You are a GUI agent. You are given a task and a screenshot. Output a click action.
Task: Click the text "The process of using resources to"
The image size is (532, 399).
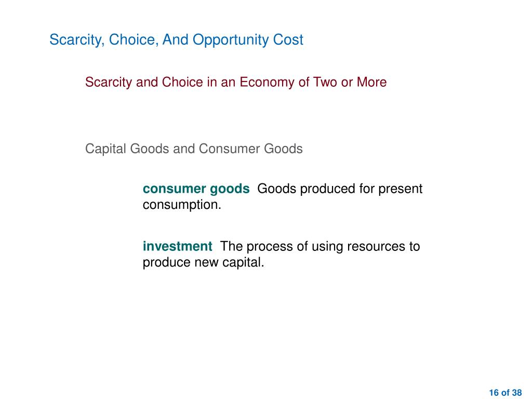click(x=320, y=247)
